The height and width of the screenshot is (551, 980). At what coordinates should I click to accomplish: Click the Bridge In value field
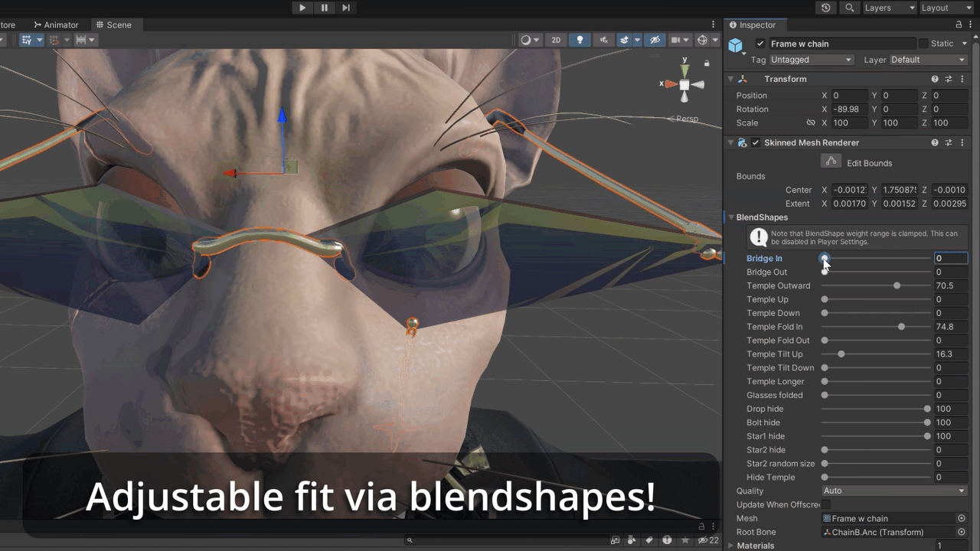pyautogui.click(x=950, y=259)
